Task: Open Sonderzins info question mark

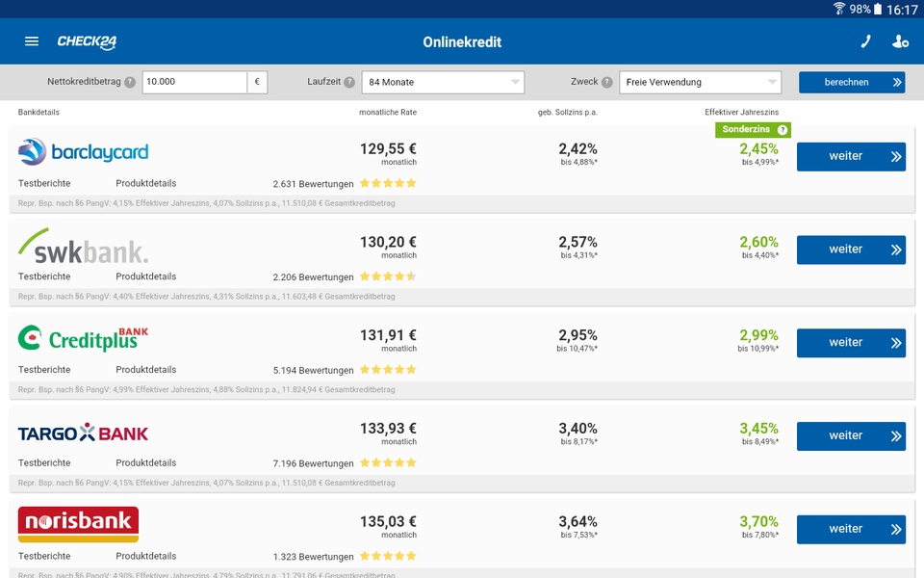Action: [x=783, y=130]
